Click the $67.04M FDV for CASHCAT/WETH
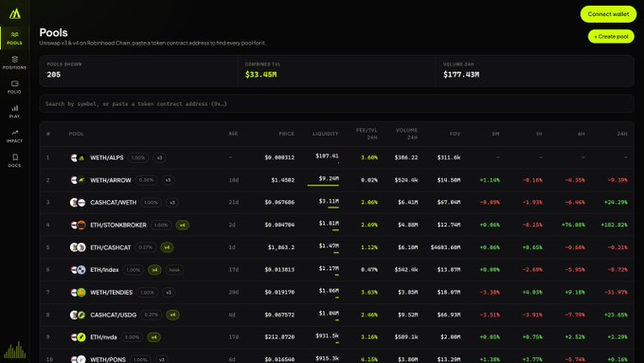 tap(449, 203)
